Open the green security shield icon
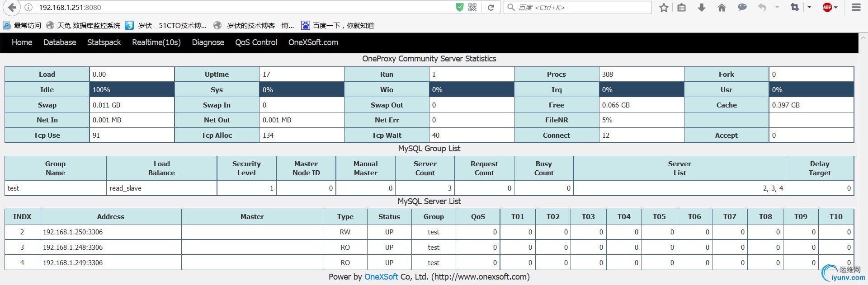The width and height of the screenshot is (868, 285). click(x=460, y=7)
